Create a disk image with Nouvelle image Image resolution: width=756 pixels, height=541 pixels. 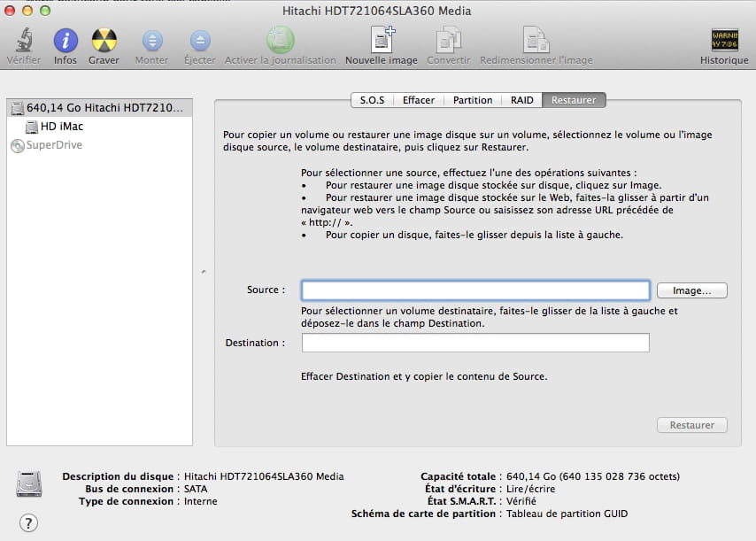click(x=382, y=40)
